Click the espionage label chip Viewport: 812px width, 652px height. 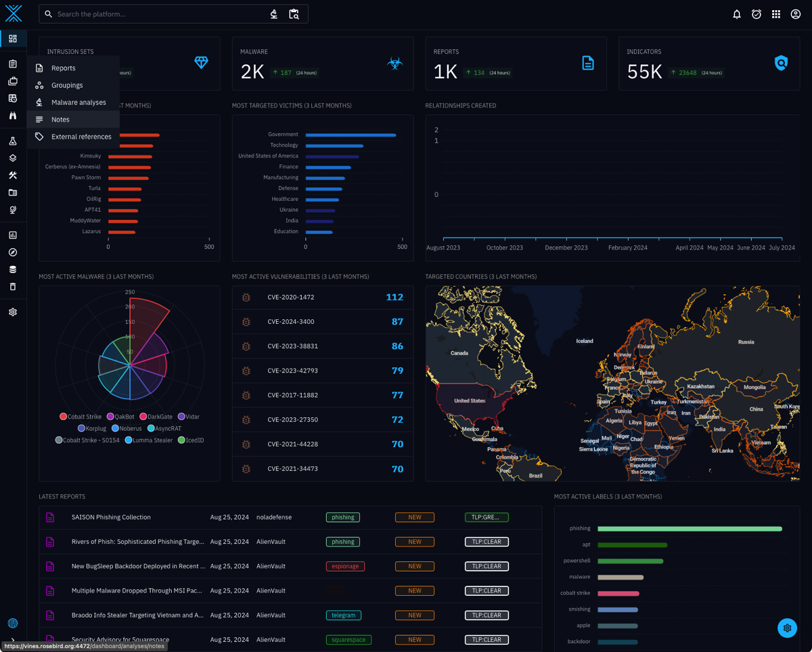click(345, 566)
